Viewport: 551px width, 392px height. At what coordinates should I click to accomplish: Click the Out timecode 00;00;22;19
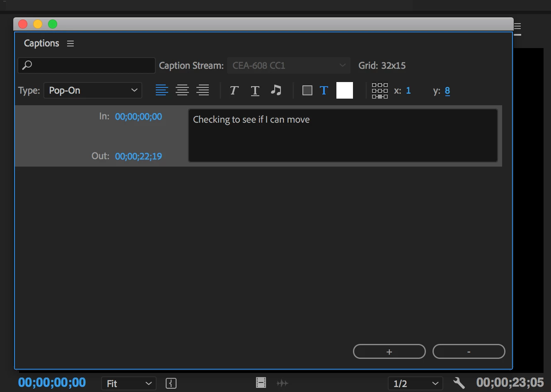[138, 156]
